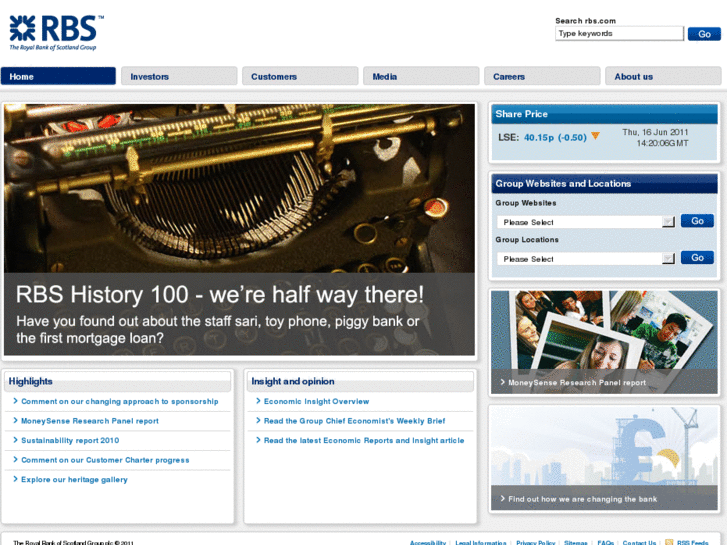Open Comment on our Customer Charter progress
The width and height of the screenshot is (727, 545).
click(105, 460)
